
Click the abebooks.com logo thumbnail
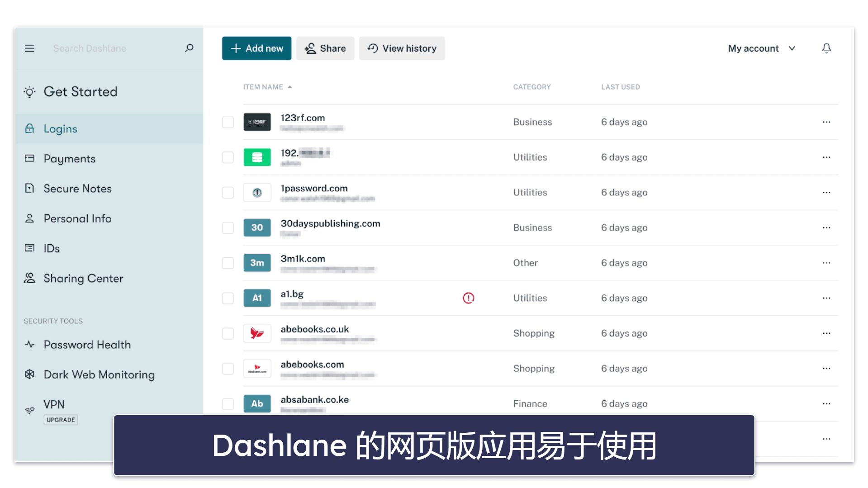(x=257, y=369)
